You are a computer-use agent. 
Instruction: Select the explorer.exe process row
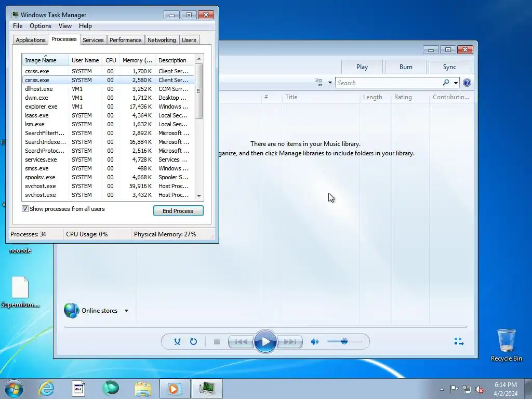[x=108, y=107]
